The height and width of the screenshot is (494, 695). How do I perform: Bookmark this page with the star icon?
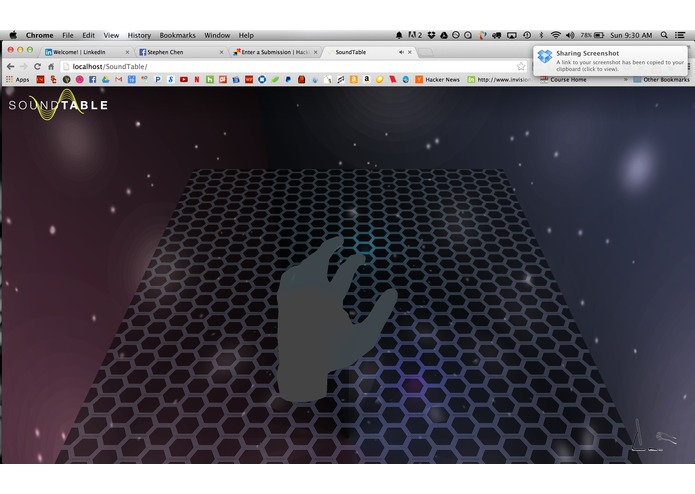(521, 66)
